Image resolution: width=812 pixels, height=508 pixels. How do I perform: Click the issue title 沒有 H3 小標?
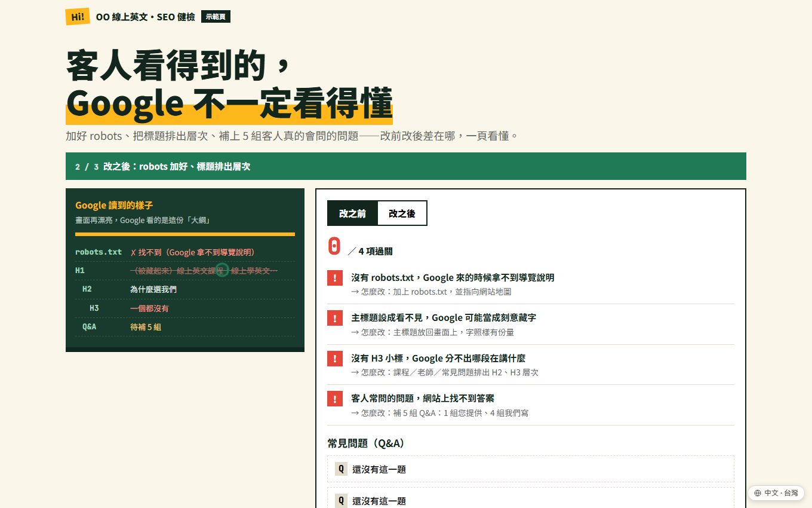click(438, 358)
